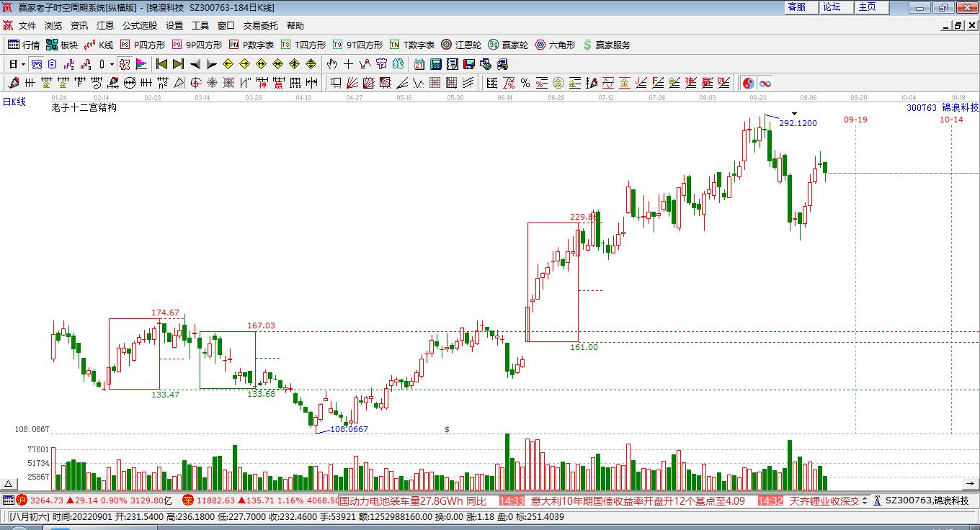Viewport: 980px width, 530px height.
Task: Open the 文件 menu
Action: click(27, 25)
